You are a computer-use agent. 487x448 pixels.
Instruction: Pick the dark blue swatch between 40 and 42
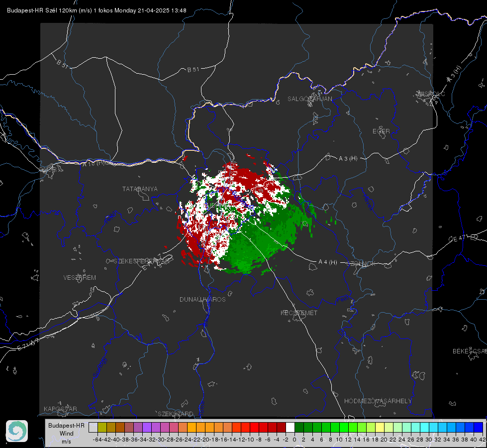479,427
